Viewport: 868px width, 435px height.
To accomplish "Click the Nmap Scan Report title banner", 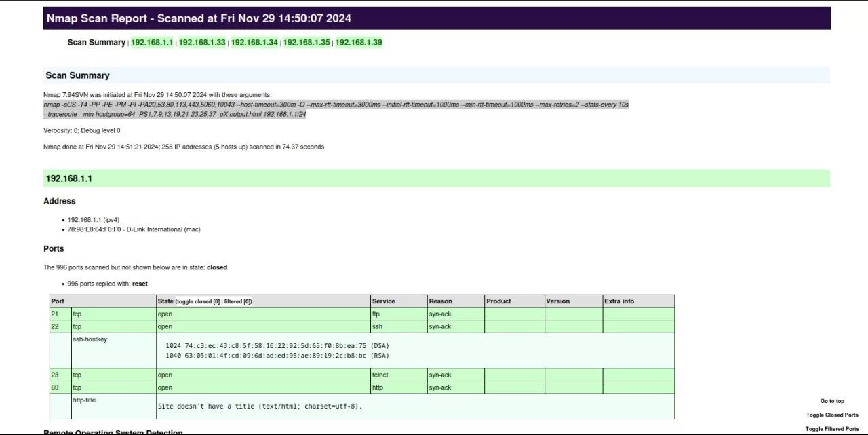I will coord(437,18).
